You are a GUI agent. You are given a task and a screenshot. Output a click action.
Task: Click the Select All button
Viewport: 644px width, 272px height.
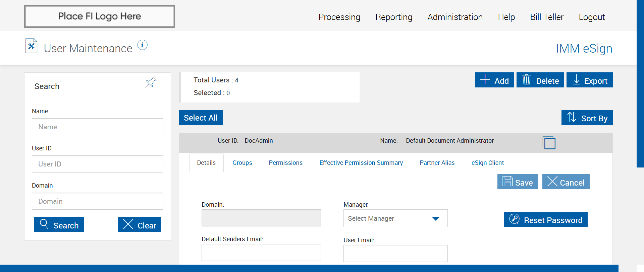point(201,118)
